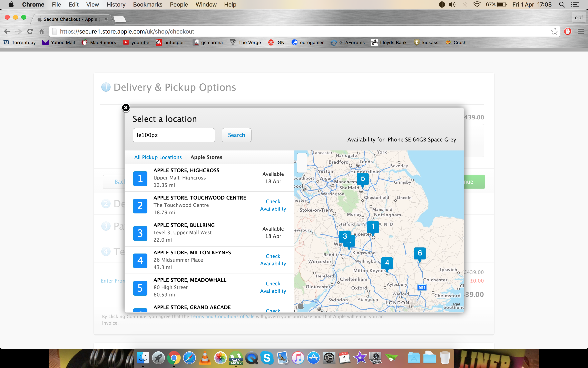588x368 pixels.
Task: Open youtube bookmark
Action: click(136, 42)
